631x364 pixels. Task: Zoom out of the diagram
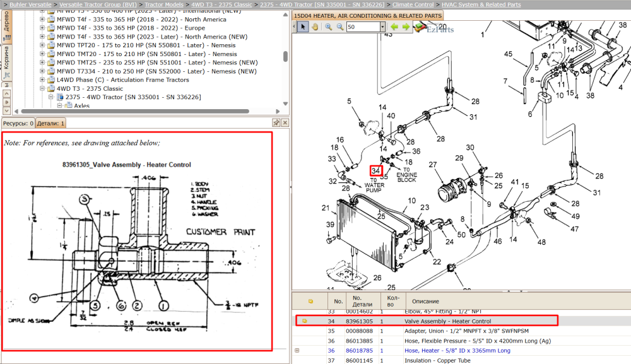tap(340, 26)
